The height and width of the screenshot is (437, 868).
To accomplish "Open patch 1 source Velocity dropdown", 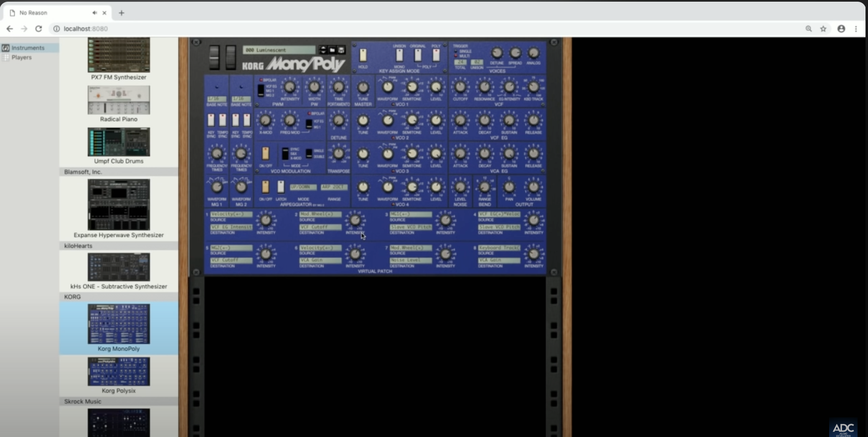I will (x=231, y=214).
